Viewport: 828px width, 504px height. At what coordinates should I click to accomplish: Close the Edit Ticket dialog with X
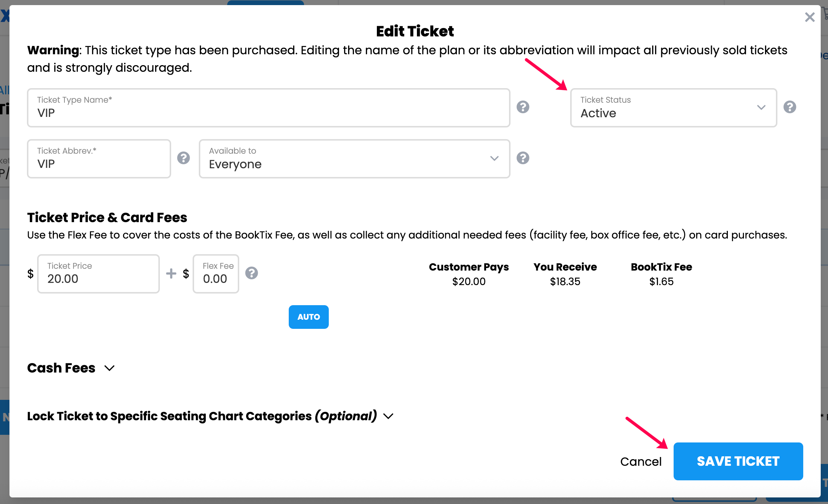tap(810, 17)
